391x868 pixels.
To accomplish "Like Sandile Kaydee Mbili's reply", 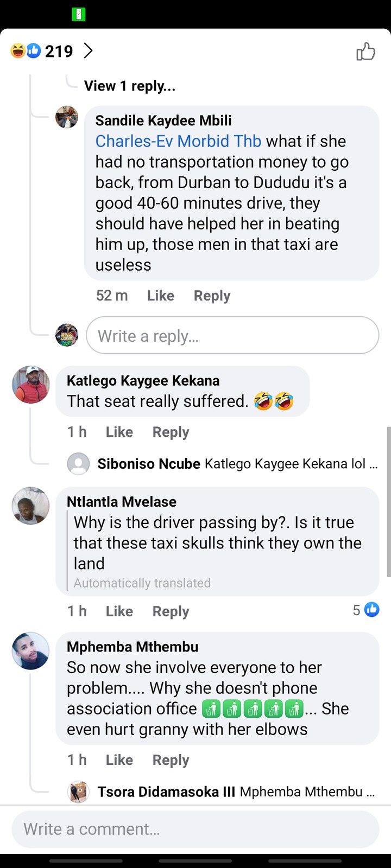I will click(x=160, y=296).
